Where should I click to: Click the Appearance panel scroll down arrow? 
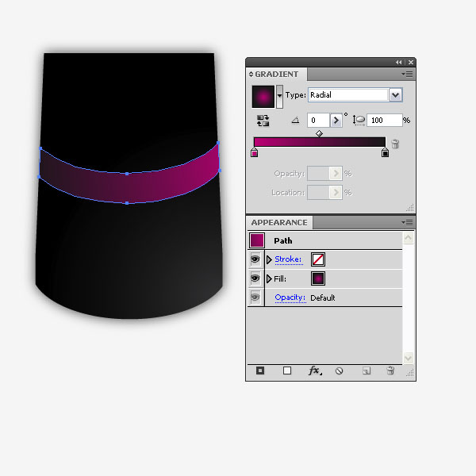click(408, 358)
